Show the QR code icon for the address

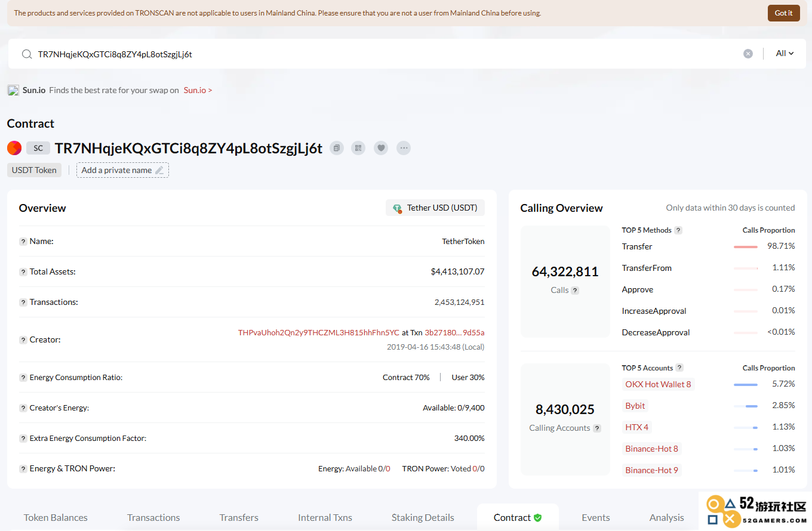(358, 148)
